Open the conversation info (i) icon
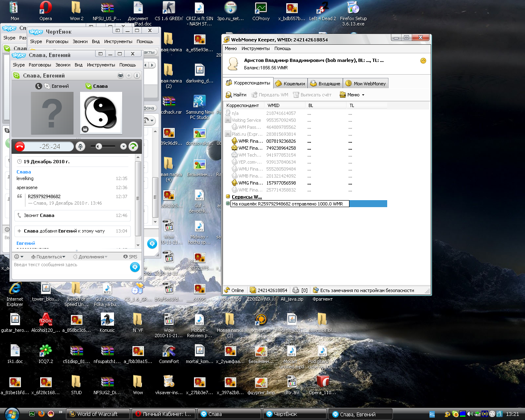 pos(137,75)
